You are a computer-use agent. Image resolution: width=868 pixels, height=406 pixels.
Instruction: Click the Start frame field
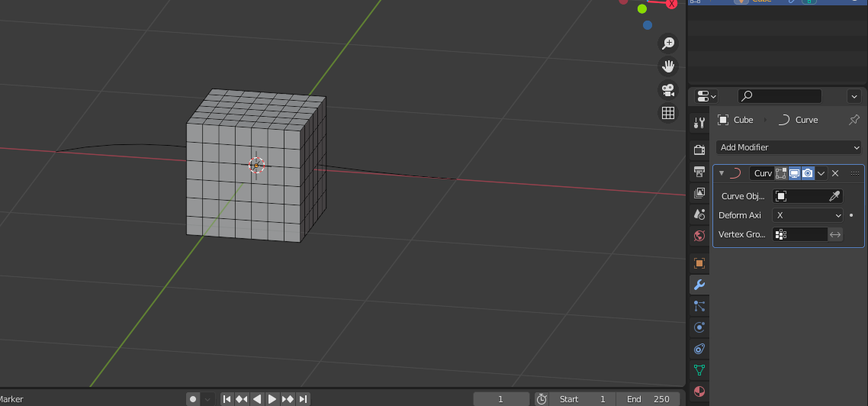click(x=583, y=399)
